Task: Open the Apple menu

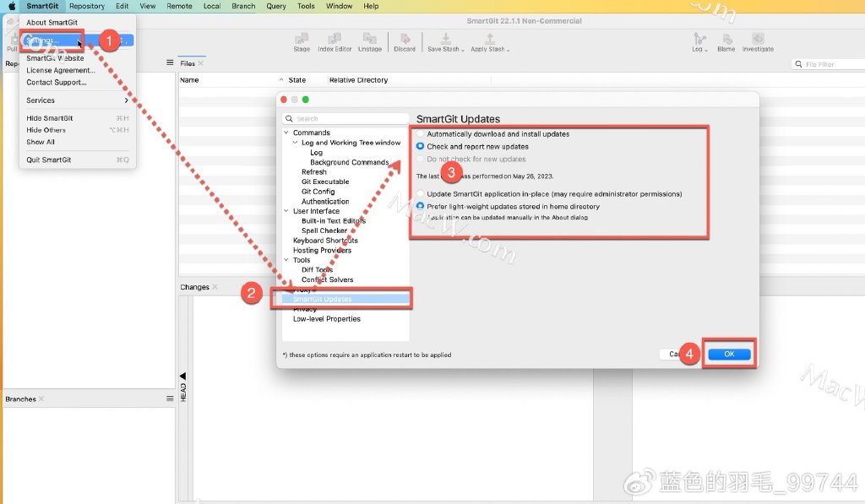Action: [x=12, y=6]
